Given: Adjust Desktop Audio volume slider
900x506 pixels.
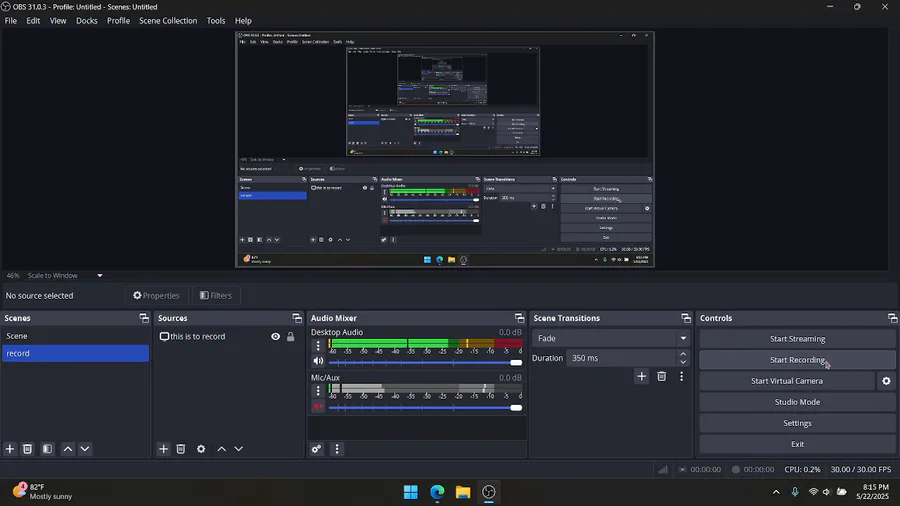Looking at the screenshot, I should (x=425, y=363).
